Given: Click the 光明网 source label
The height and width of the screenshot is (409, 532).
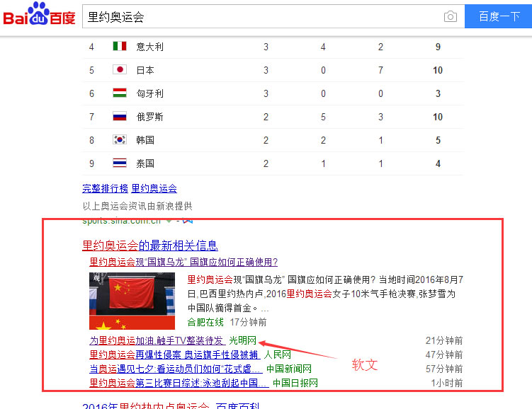Looking at the screenshot, I should [x=242, y=340].
